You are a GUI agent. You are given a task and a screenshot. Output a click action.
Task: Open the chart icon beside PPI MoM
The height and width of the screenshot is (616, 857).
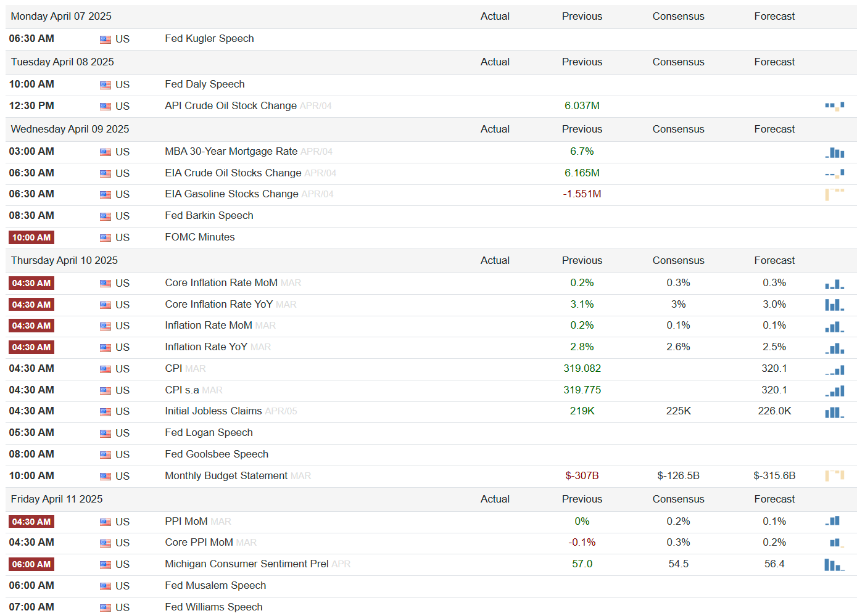[x=834, y=521]
